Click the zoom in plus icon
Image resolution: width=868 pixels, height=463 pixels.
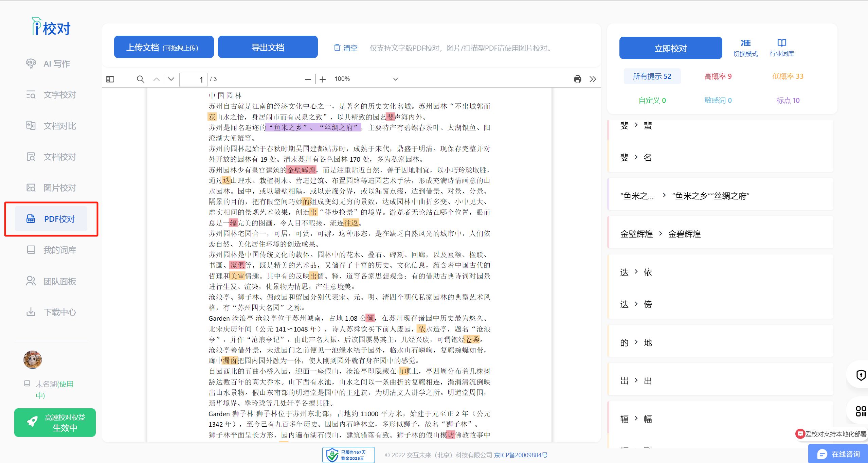click(323, 79)
